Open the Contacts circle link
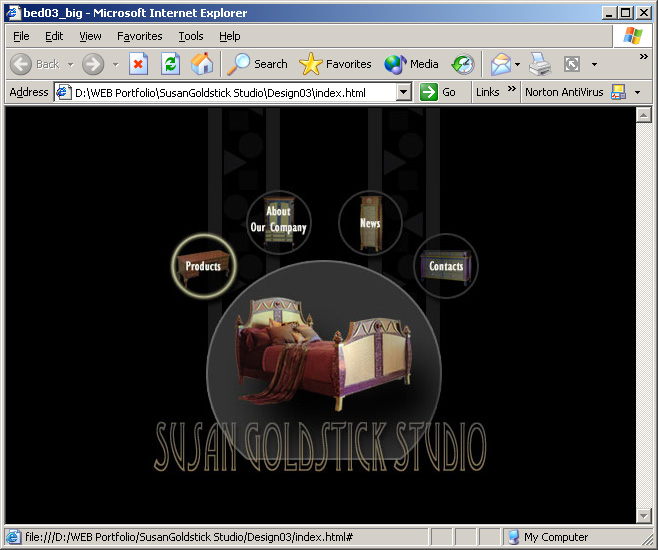The height and width of the screenshot is (550, 658). (x=446, y=266)
